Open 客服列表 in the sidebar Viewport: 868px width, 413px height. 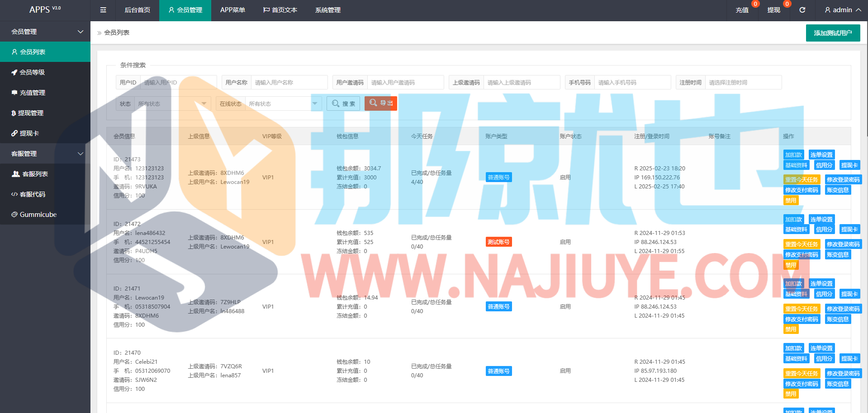coord(35,174)
